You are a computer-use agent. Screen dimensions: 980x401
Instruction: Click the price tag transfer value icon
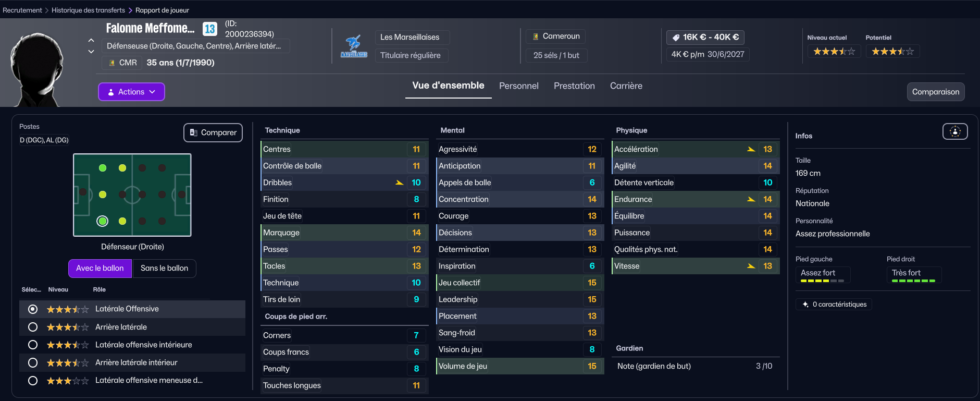tap(676, 38)
